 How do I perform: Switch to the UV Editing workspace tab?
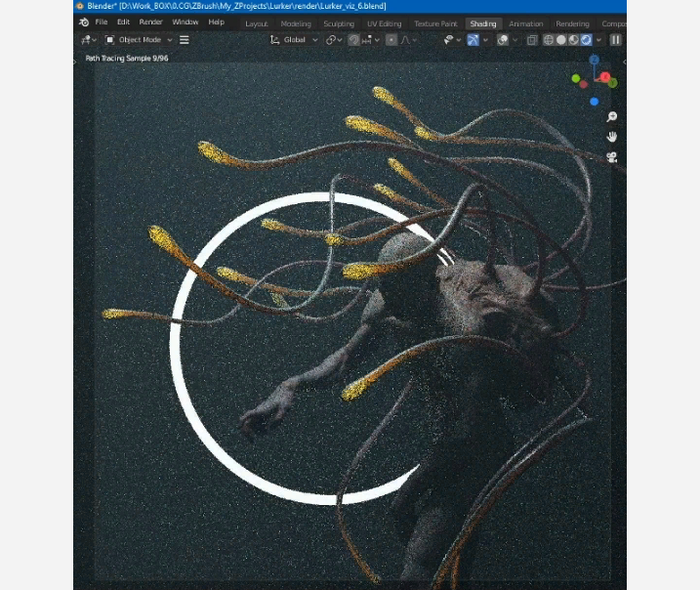tap(384, 24)
